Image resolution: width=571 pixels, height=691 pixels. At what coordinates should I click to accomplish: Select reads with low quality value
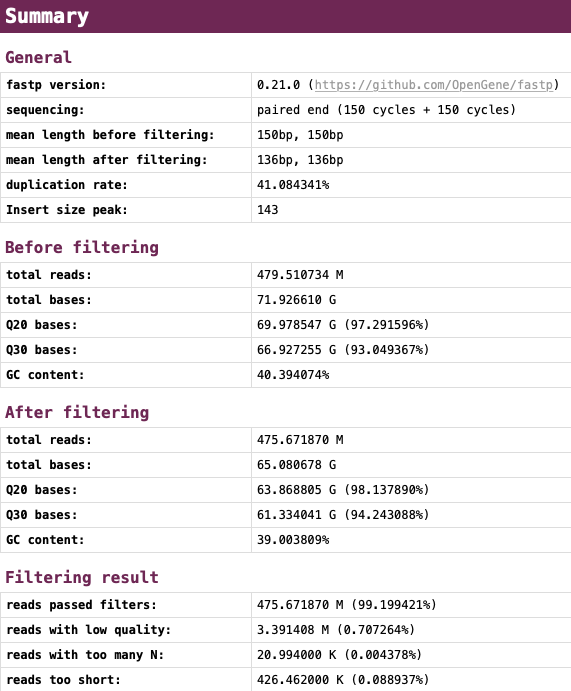(336, 630)
